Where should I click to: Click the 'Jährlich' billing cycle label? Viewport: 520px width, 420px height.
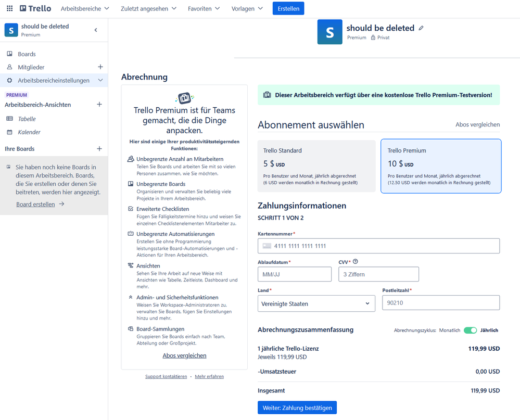tap(489, 330)
